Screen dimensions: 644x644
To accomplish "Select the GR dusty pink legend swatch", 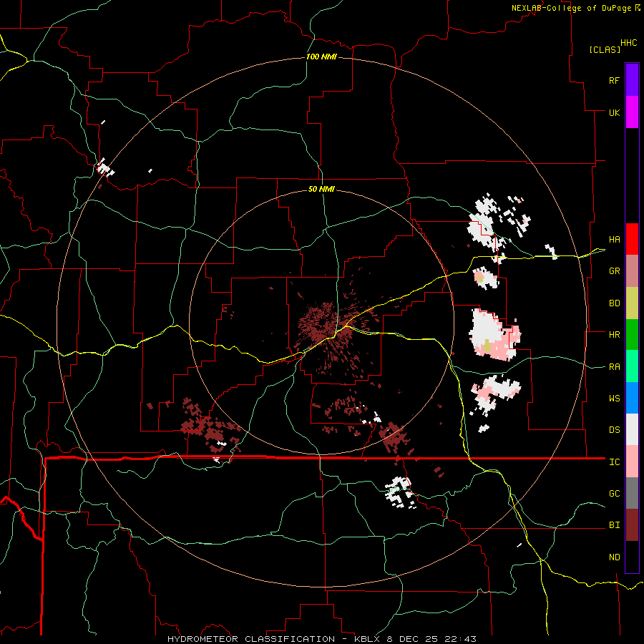I will pos(632,271).
